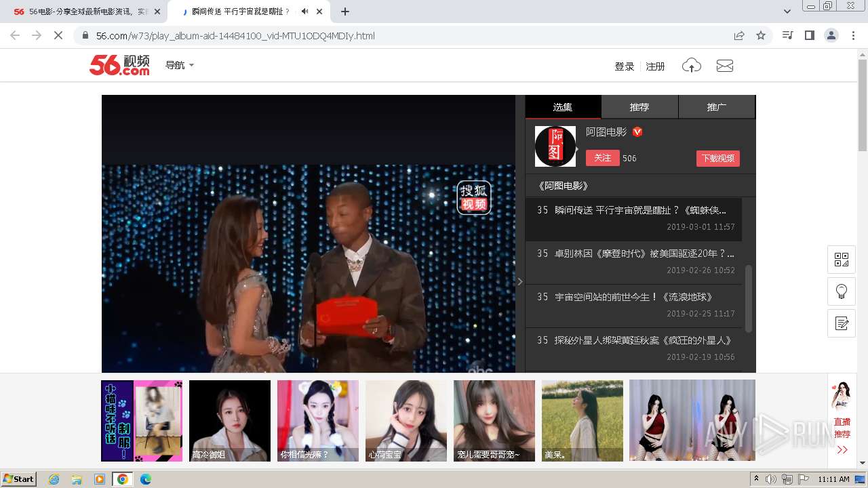The image size is (868, 488).
Task: Open File Explorer from the taskbar
Action: click(77, 479)
